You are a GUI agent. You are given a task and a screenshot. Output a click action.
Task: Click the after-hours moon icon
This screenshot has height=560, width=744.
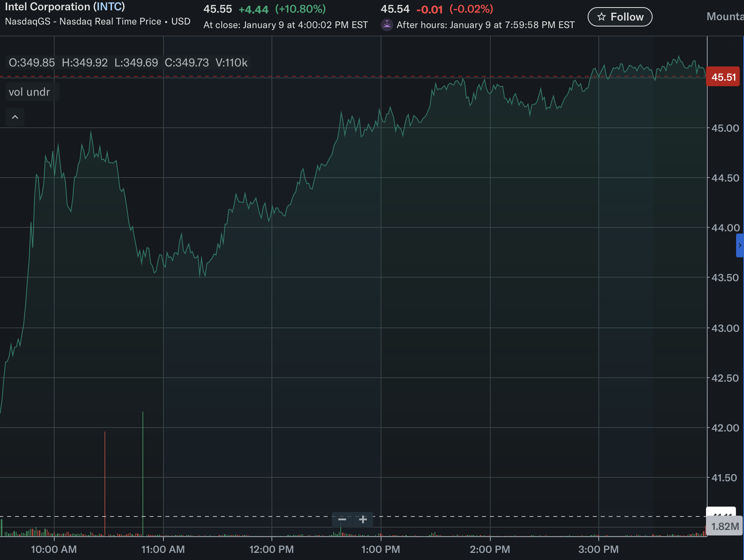[x=387, y=25]
